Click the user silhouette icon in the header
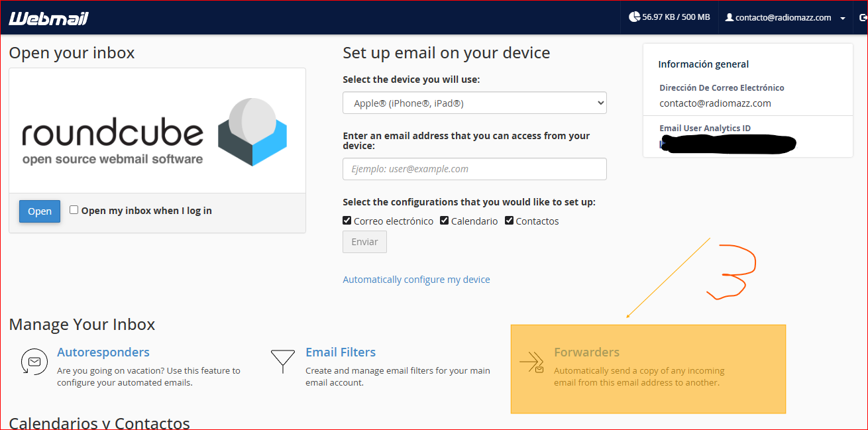This screenshot has width=868, height=430. click(730, 18)
